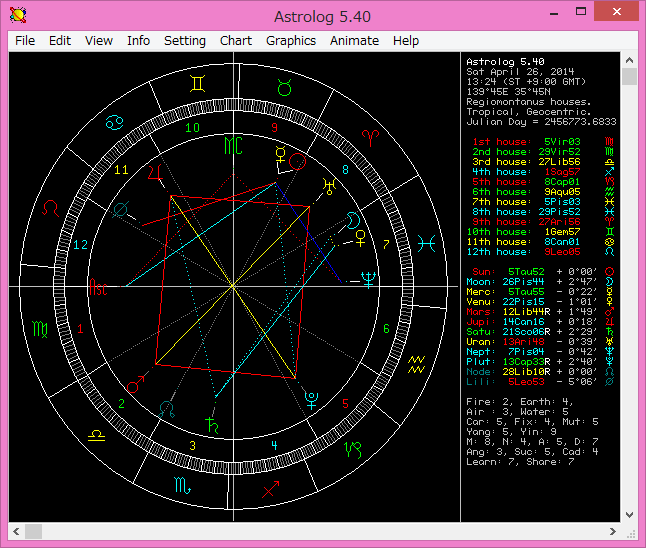Click the Neptune trident symbol in the chart
The image size is (646, 548).
(x=368, y=280)
